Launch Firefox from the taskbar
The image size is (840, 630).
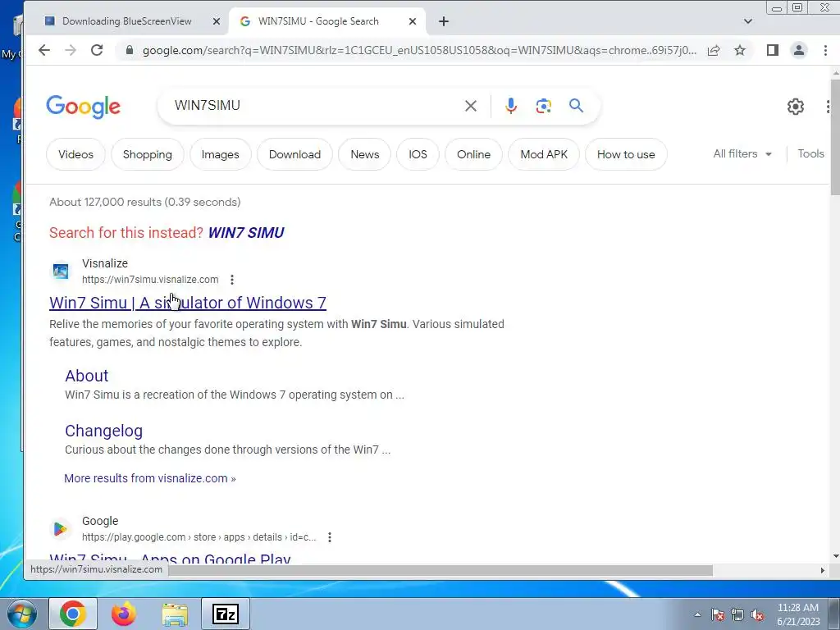[123, 614]
